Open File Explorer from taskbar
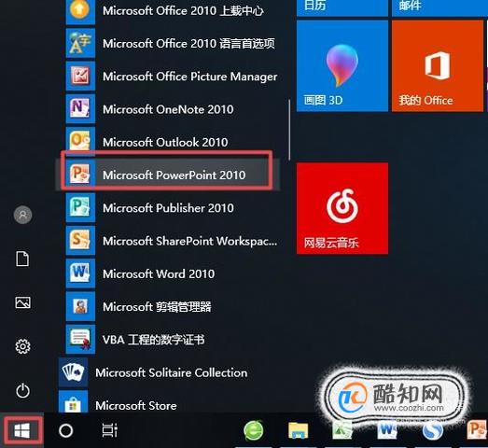This screenshot has width=488, height=448. click(x=298, y=430)
